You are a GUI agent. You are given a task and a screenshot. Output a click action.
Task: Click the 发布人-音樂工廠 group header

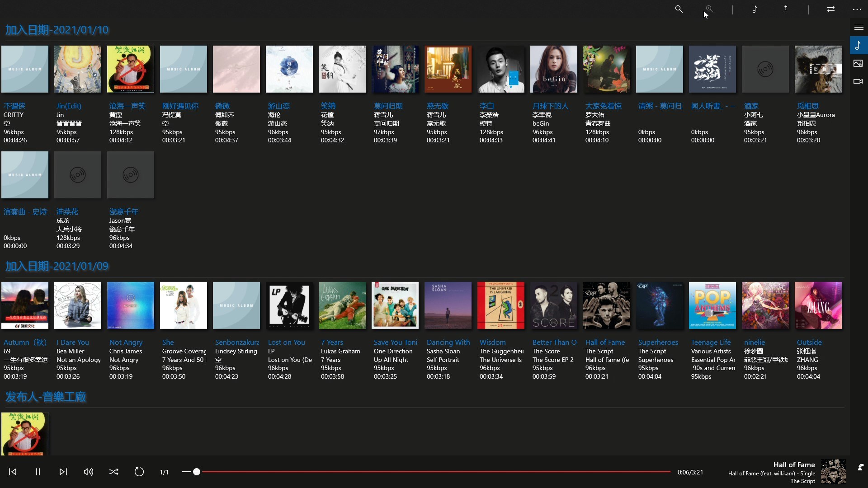pyautogui.click(x=46, y=397)
